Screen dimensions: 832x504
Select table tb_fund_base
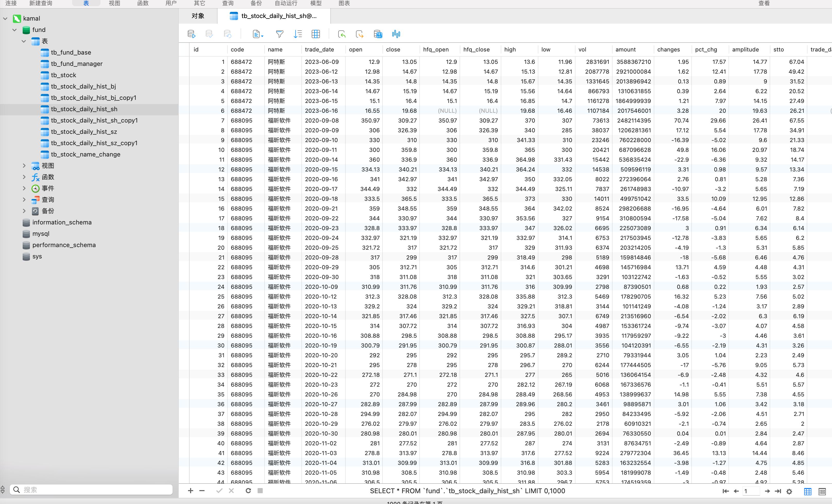click(x=71, y=52)
